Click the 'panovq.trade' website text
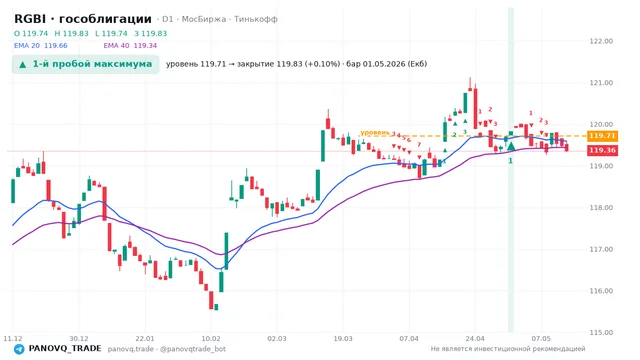The height and width of the screenshot is (360, 640). coord(131,349)
